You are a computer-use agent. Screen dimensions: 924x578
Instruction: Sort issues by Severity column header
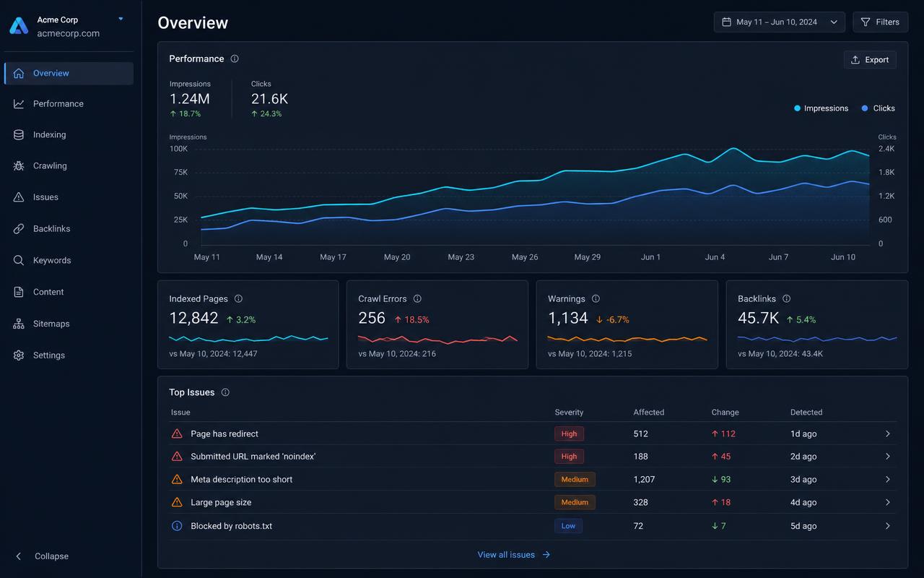tap(569, 413)
